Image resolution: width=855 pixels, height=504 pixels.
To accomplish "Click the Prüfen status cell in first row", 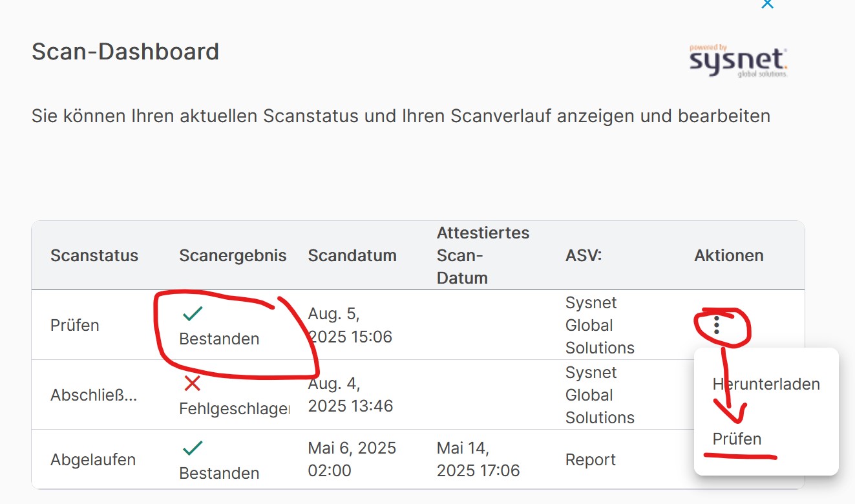I will tap(75, 325).
